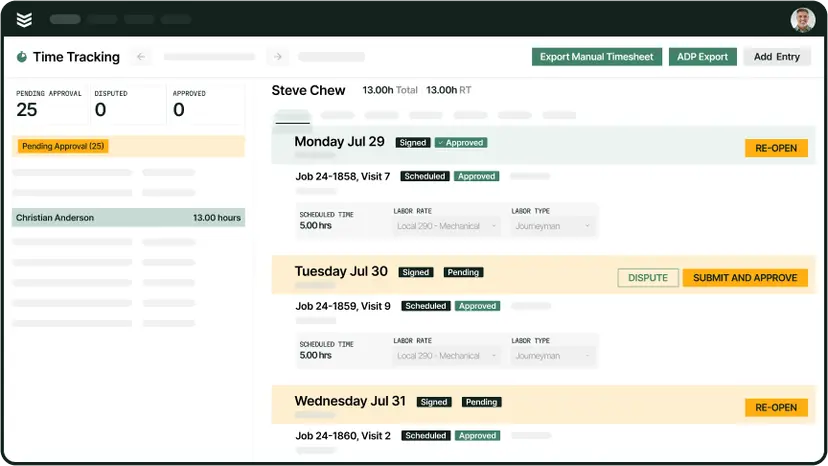The image size is (828, 466).
Task: Open Labor Type dropdown for Job 24-1858
Action: [553, 226]
